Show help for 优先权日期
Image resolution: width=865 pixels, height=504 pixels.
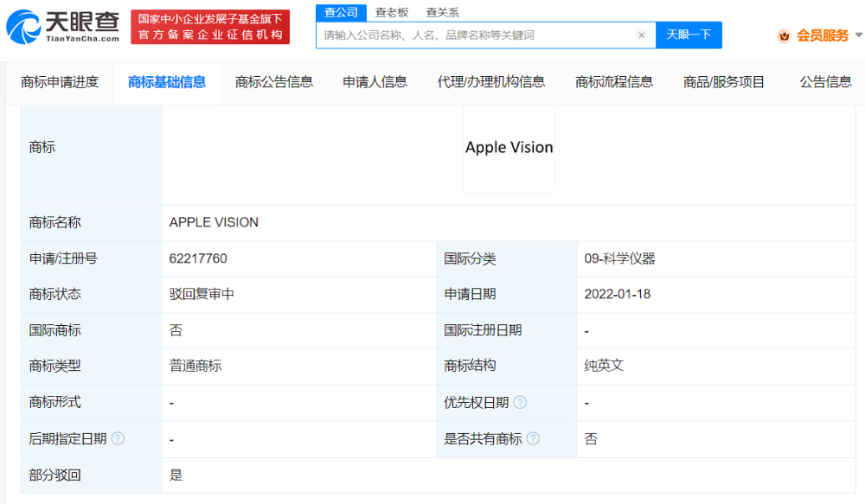pos(520,403)
